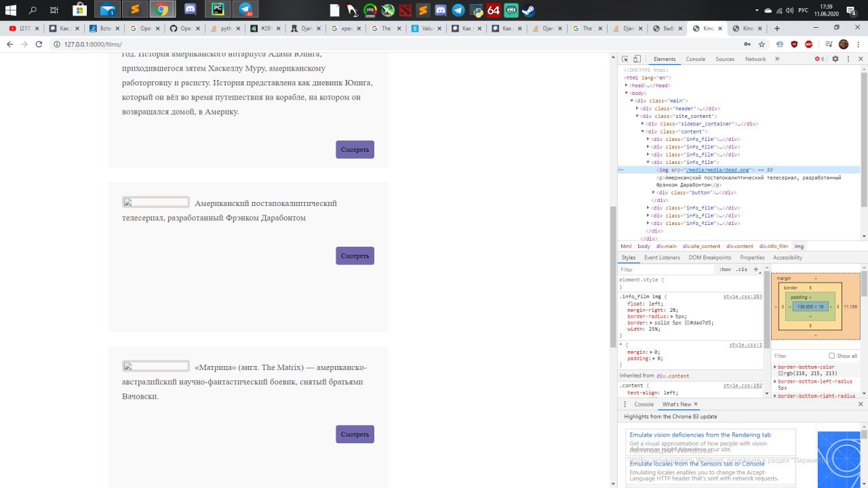Screen dimensions: 868x488
Task: Click the /media/media/dead.png src link
Action: tap(717, 169)
